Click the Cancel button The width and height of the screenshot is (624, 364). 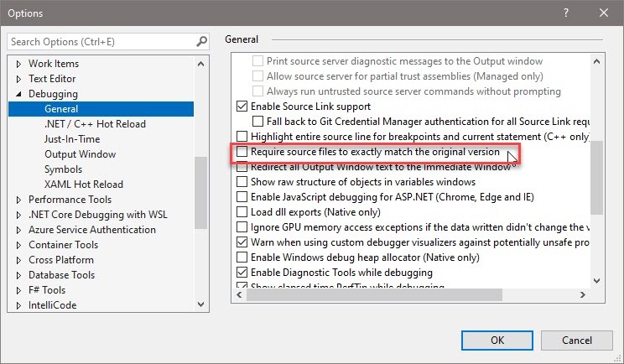(x=577, y=340)
